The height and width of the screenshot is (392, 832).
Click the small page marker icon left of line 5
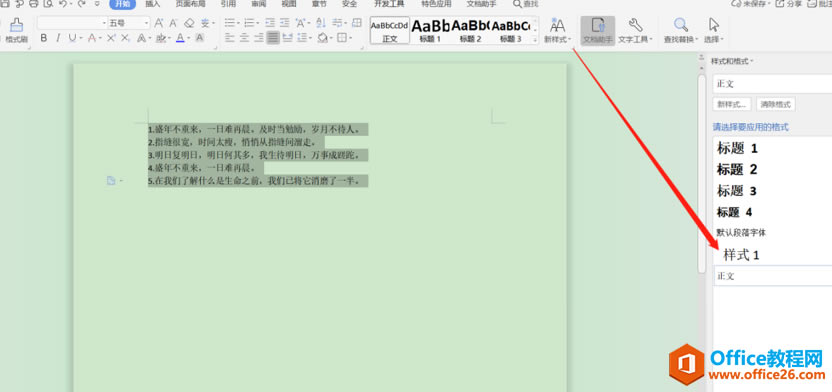(x=111, y=181)
